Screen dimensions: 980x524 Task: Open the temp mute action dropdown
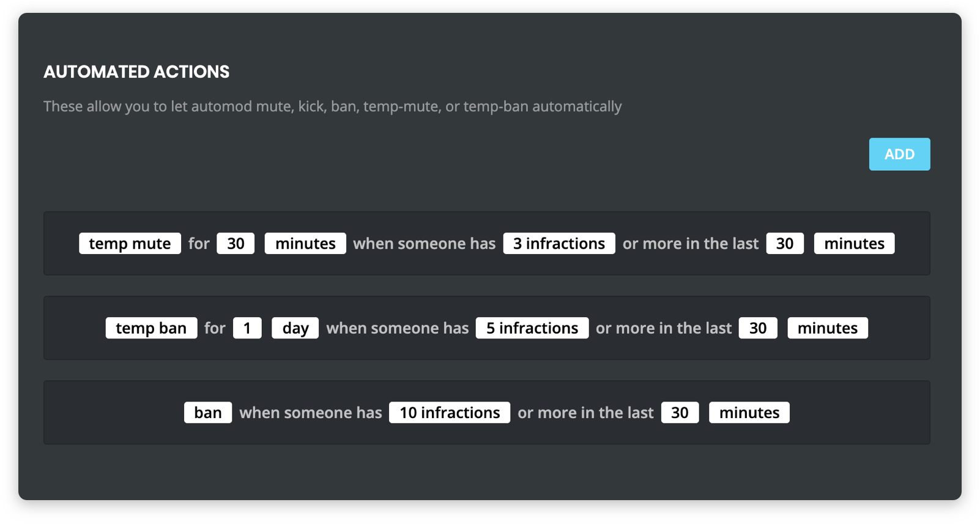[x=130, y=244]
